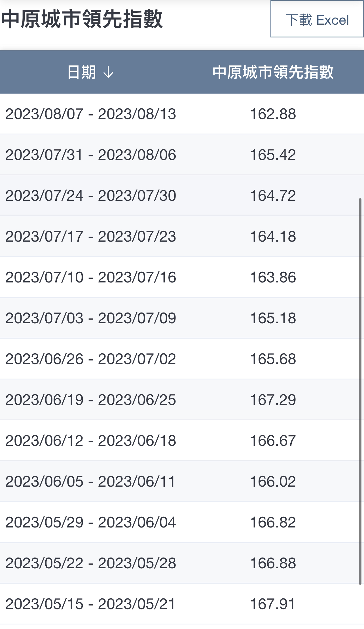The image size is (364, 629).
Task: Select the 2023/07/24 - 2023/07/30 date row
Action: click(x=91, y=196)
